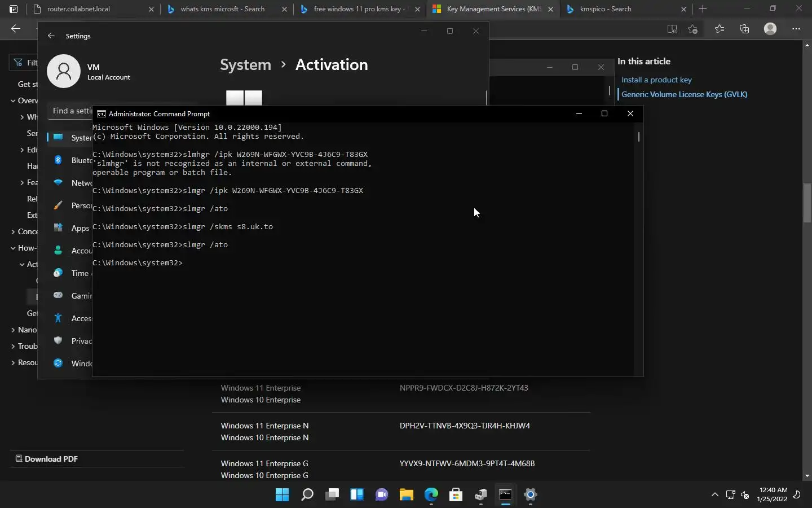Viewport: 812px width, 508px height.
Task: Open Install a product key link
Action: point(656,80)
